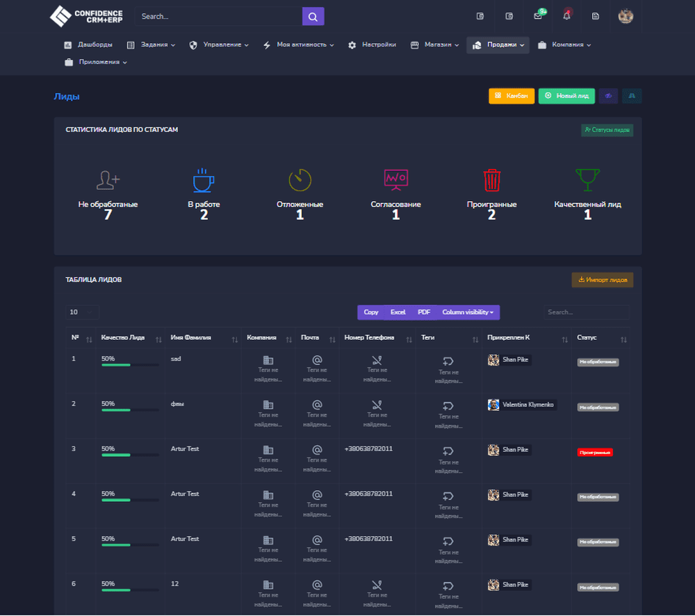Viewport: 695px width, 616px height.
Task: Open the Настройки menu item
Action: click(372, 45)
